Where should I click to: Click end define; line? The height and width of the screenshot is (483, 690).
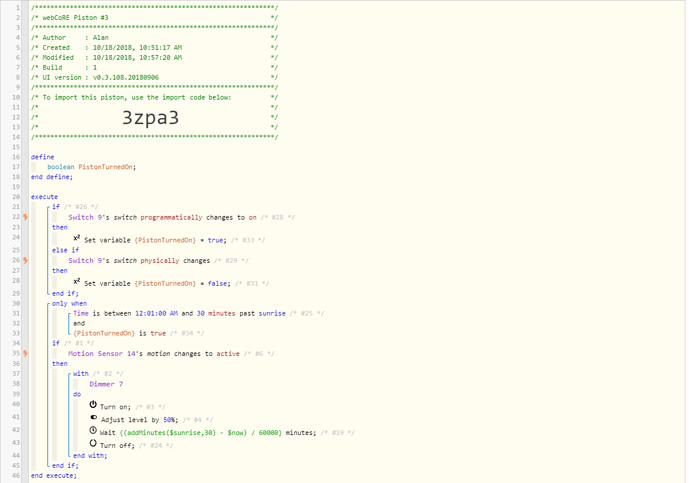point(52,177)
